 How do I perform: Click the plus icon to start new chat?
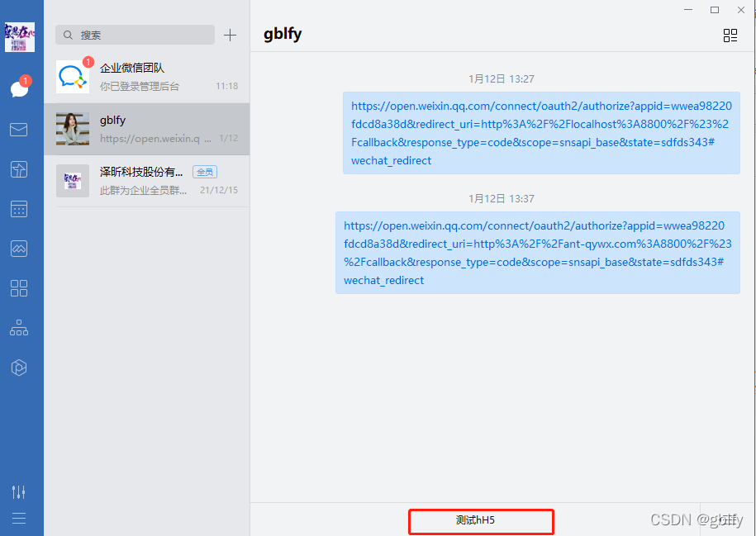pos(230,36)
